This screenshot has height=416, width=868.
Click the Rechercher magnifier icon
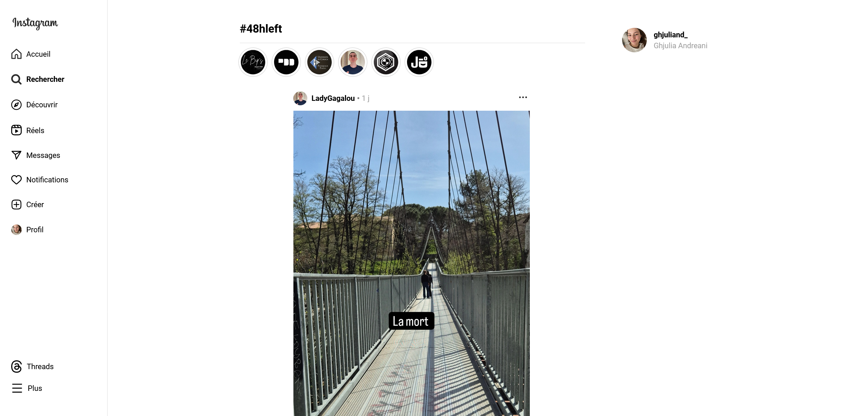click(x=16, y=79)
